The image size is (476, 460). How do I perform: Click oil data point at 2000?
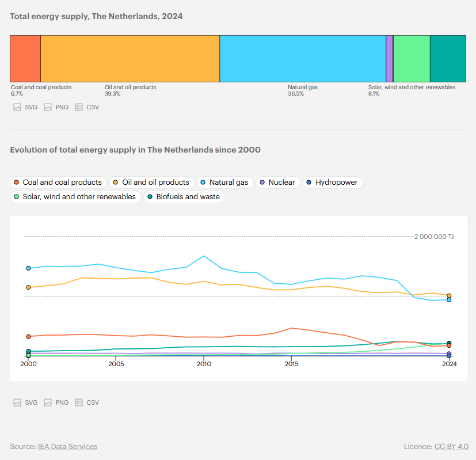[28, 287]
